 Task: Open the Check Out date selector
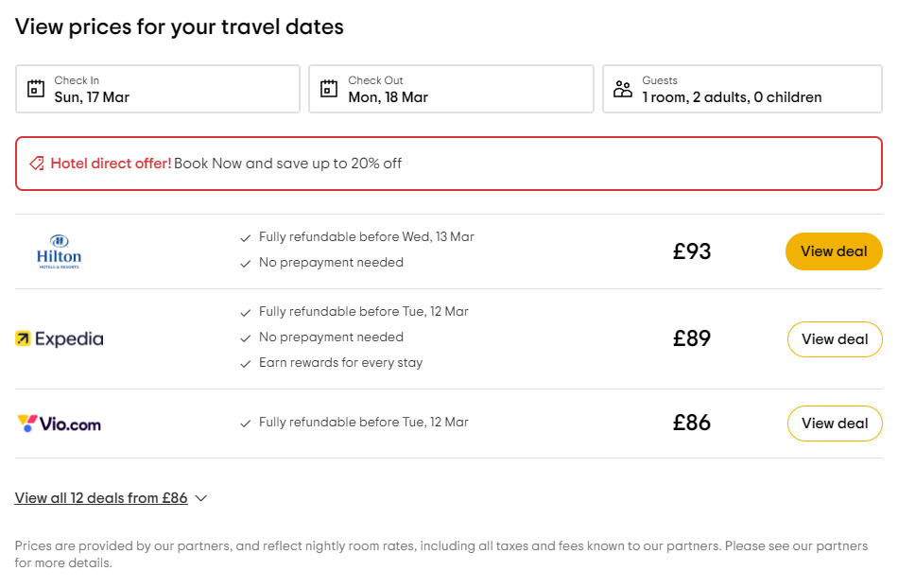click(451, 89)
